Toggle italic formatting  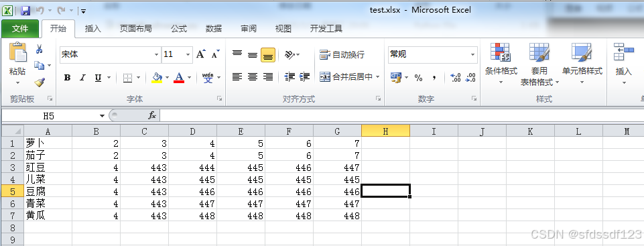tap(82, 78)
